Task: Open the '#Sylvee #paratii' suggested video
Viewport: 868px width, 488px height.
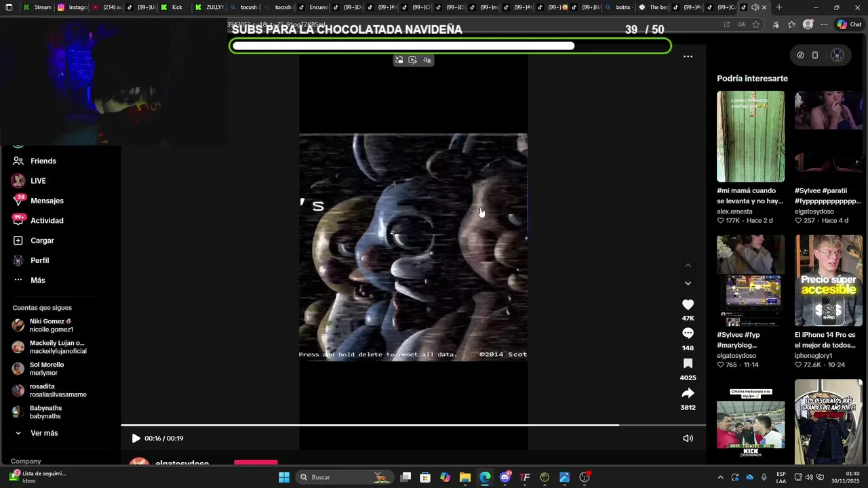Action: pyautogui.click(x=829, y=136)
